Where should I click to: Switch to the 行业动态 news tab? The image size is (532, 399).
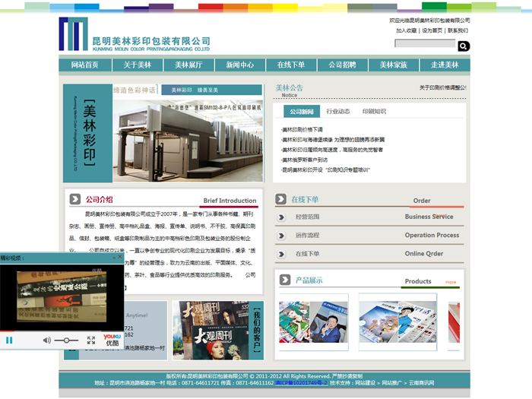338,112
